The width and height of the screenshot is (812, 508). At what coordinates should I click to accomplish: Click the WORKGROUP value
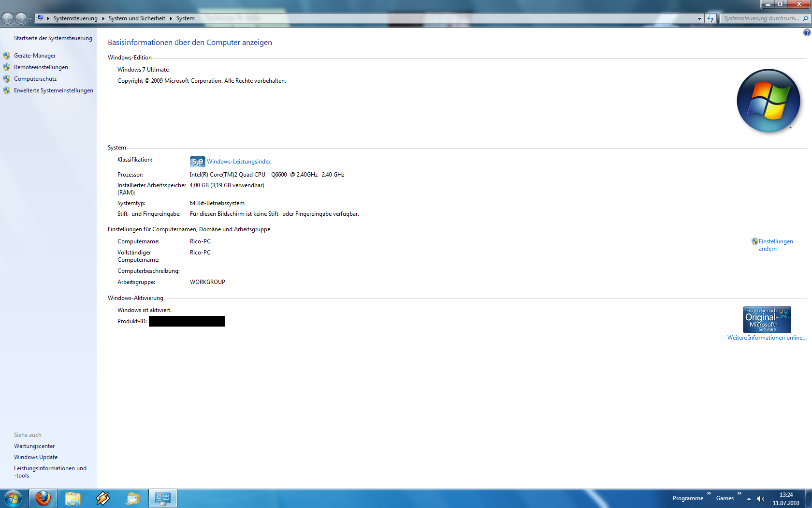207,282
